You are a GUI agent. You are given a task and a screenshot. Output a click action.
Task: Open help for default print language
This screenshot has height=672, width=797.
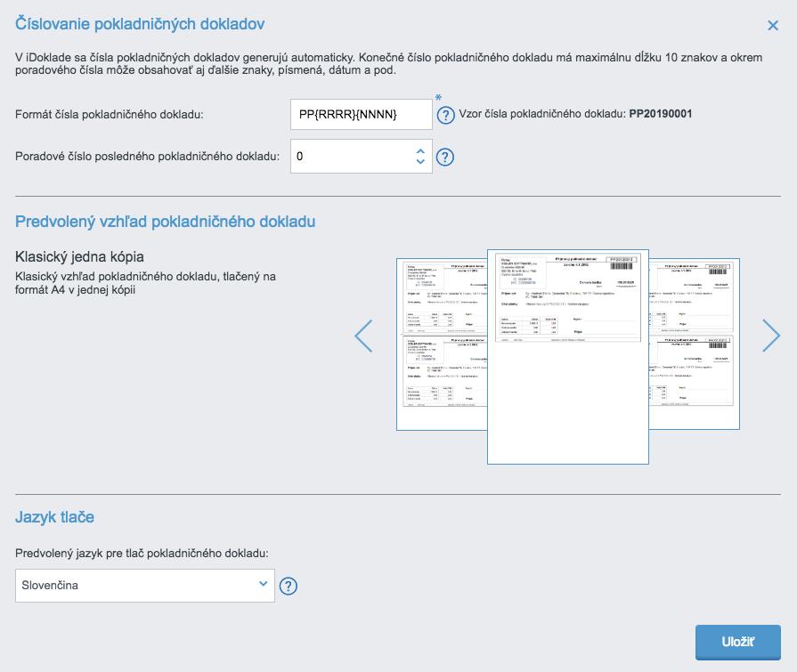[289, 587]
